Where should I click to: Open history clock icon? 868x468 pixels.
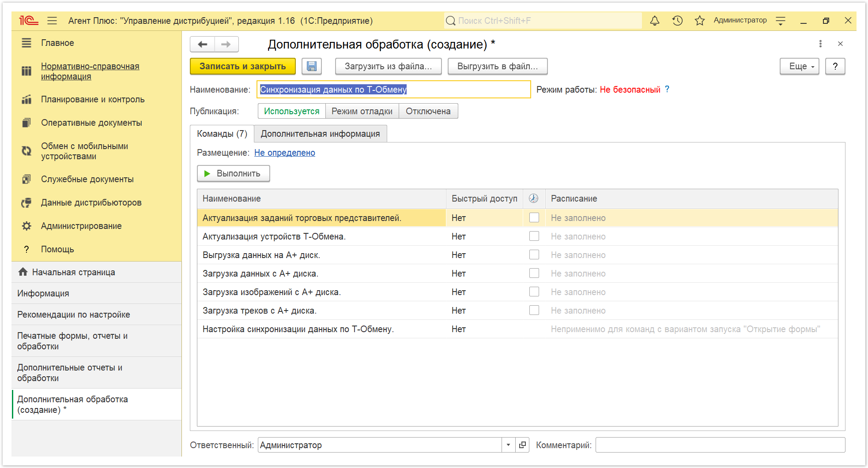pos(677,21)
